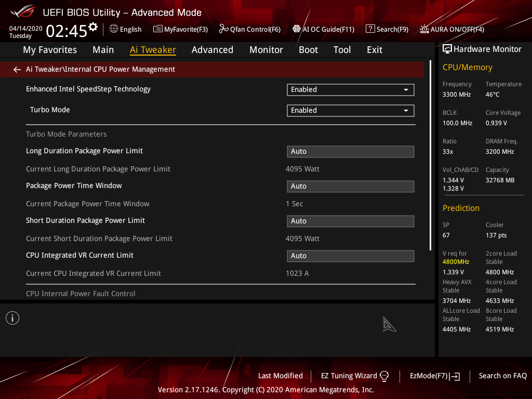Screen dimensions: 532x399
Task: Click the EZ Tuning Wizard bulb icon
Action: [x=384, y=376]
